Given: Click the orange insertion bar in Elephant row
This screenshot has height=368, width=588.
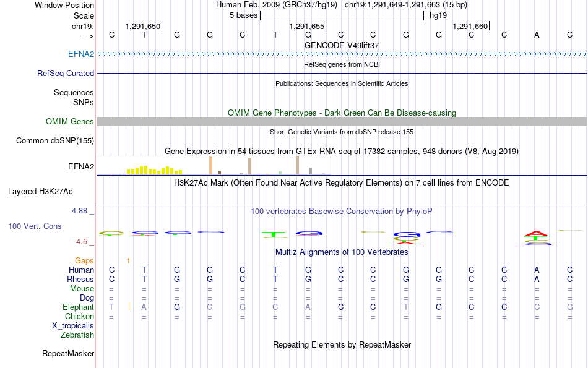Looking at the screenshot, I should 129,306.
